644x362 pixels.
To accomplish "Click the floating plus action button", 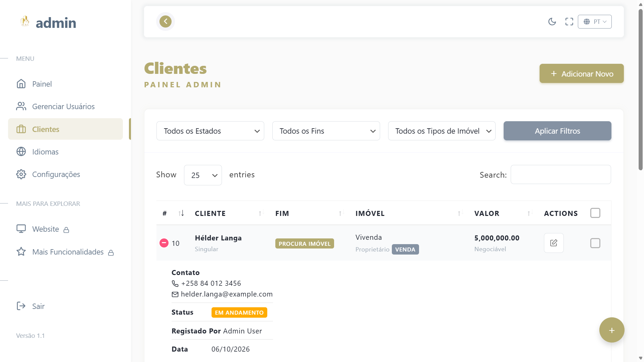I will pos(612,330).
